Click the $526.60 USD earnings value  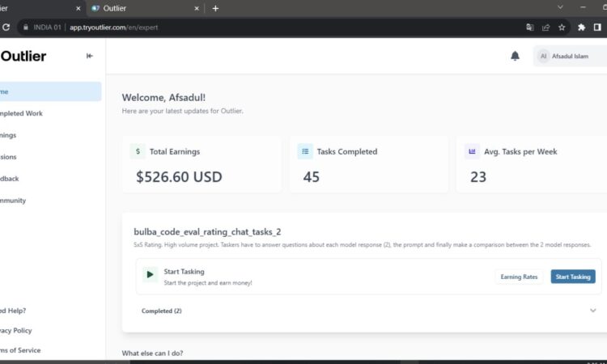point(179,177)
